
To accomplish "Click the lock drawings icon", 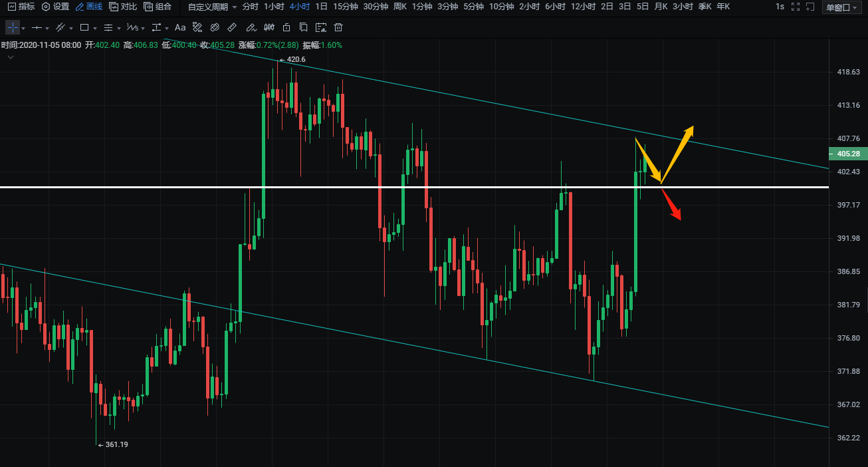I will (286, 28).
